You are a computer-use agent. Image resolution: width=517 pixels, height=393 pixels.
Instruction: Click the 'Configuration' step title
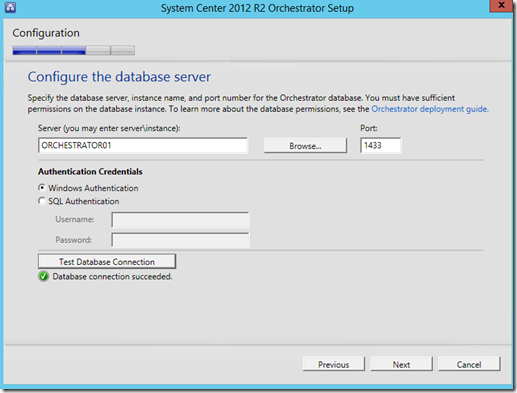pyautogui.click(x=46, y=33)
